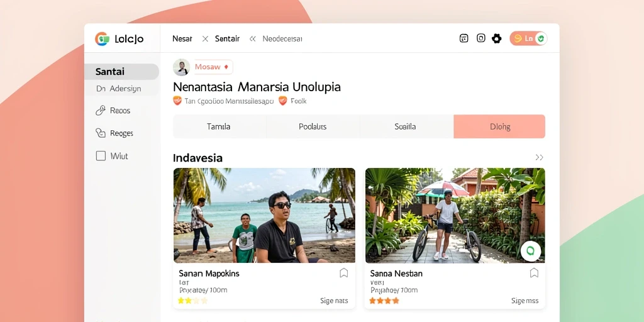Switch to the Tamila tab
The width and height of the screenshot is (644, 322).
point(219,126)
